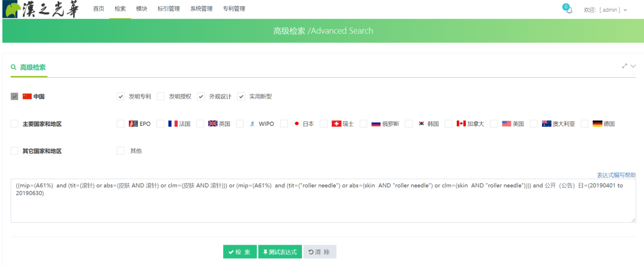Viewport: 644px width, 267px height.
Task: Click the Japan flag icon
Action: (x=297, y=124)
